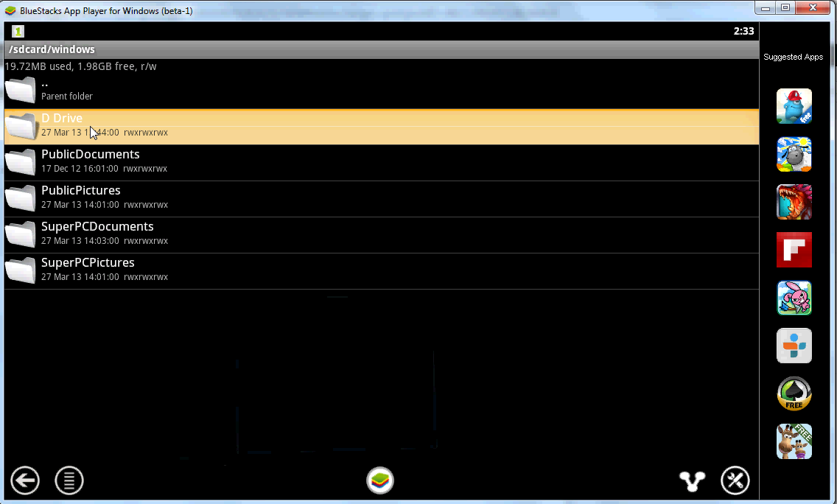
Task: Open the share branch icon
Action: pos(692,481)
